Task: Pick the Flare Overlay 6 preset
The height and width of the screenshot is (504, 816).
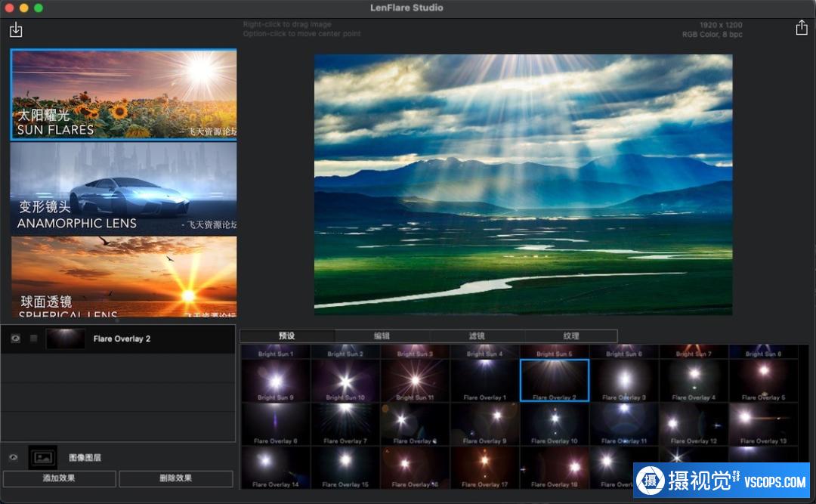Action: pos(276,424)
